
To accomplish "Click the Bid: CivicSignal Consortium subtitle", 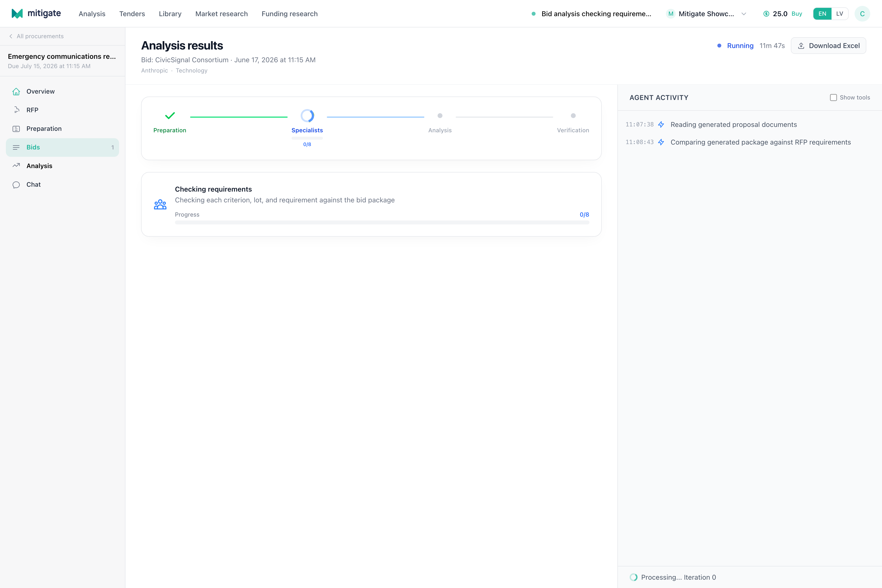I will point(228,60).
